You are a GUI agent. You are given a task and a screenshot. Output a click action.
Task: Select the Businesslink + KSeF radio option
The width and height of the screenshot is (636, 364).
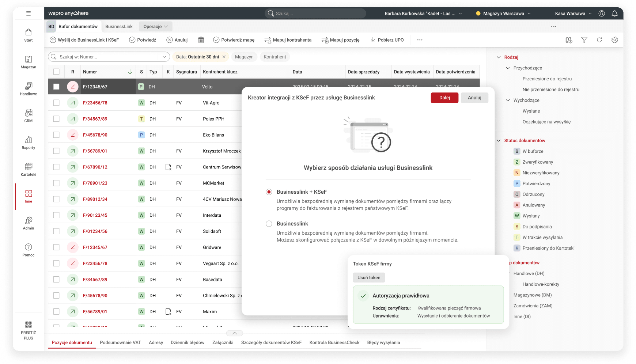tap(269, 192)
